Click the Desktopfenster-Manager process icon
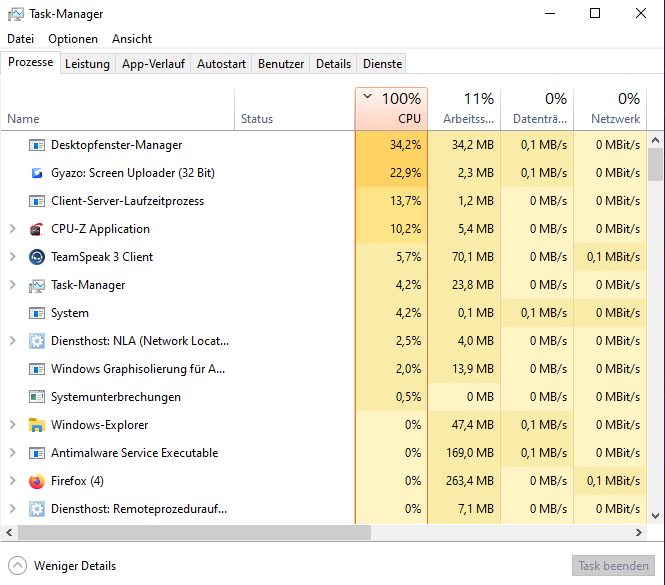The image size is (665, 585). 37,145
